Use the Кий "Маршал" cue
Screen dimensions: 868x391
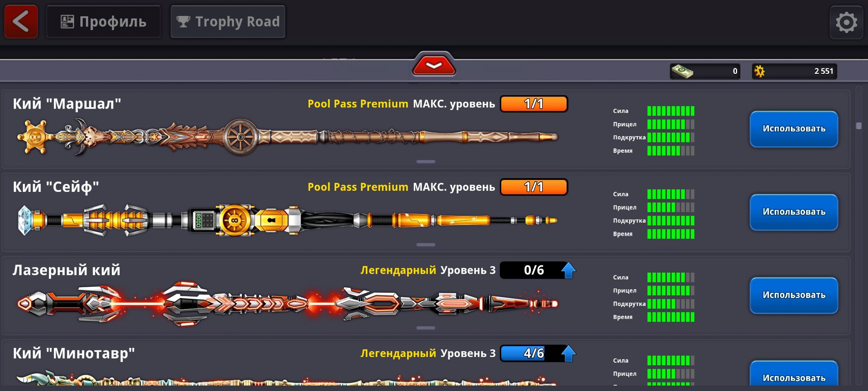[794, 129]
